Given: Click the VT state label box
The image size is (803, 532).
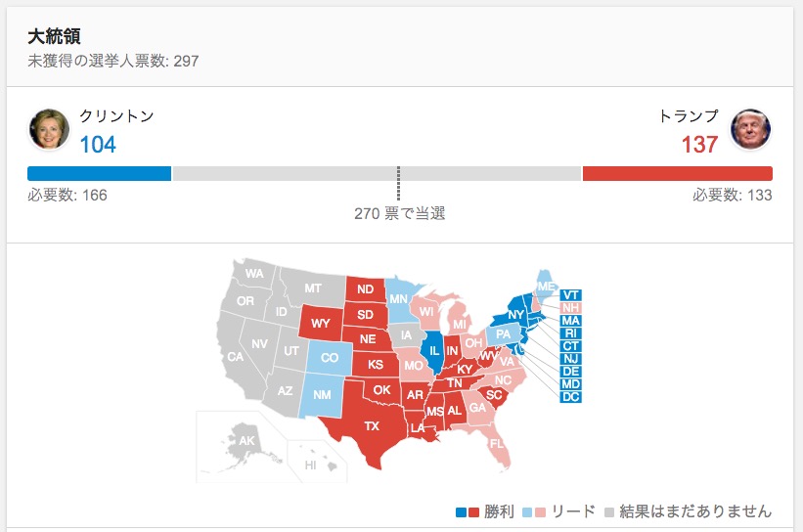Looking at the screenshot, I should click(x=571, y=294).
